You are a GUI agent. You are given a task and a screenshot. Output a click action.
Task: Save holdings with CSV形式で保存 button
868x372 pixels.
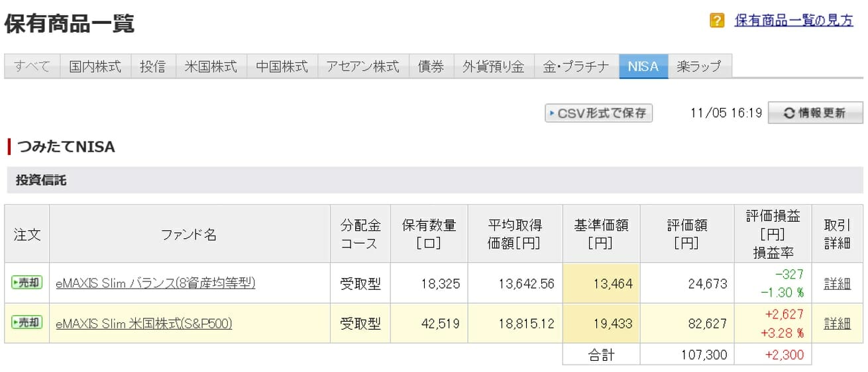[x=598, y=113]
